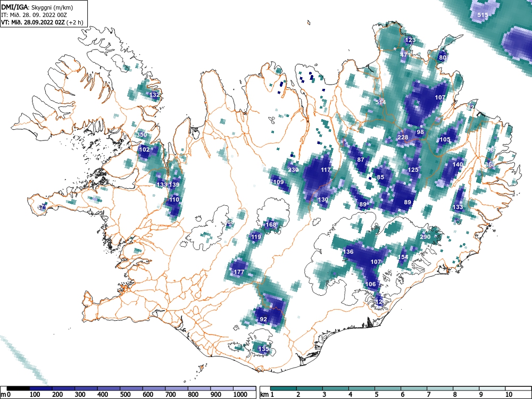Click the 140 visibility value on the map
This screenshot has height=399, width=532.
[x=458, y=164]
